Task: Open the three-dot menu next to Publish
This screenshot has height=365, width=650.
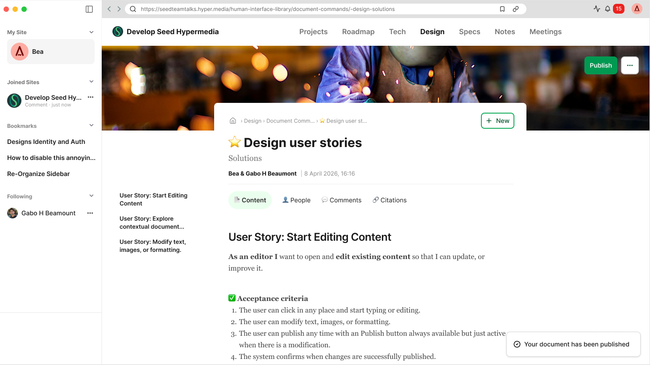Action: [630, 66]
